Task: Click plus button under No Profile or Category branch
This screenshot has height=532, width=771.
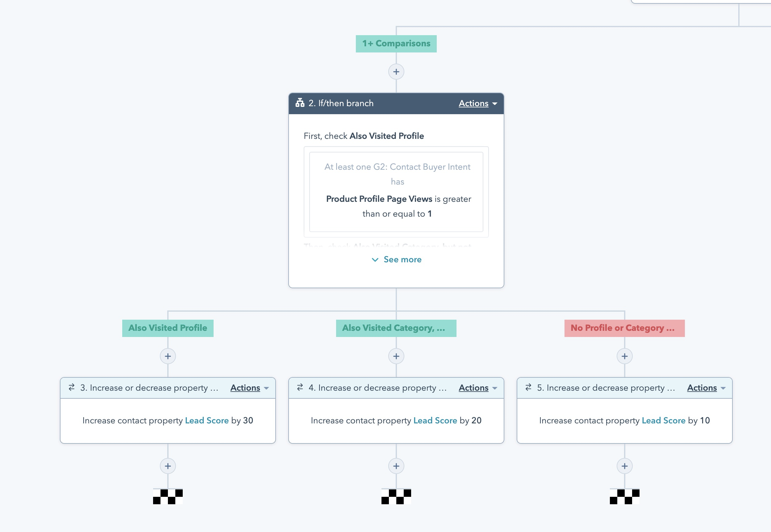Action: tap(624, 356)
